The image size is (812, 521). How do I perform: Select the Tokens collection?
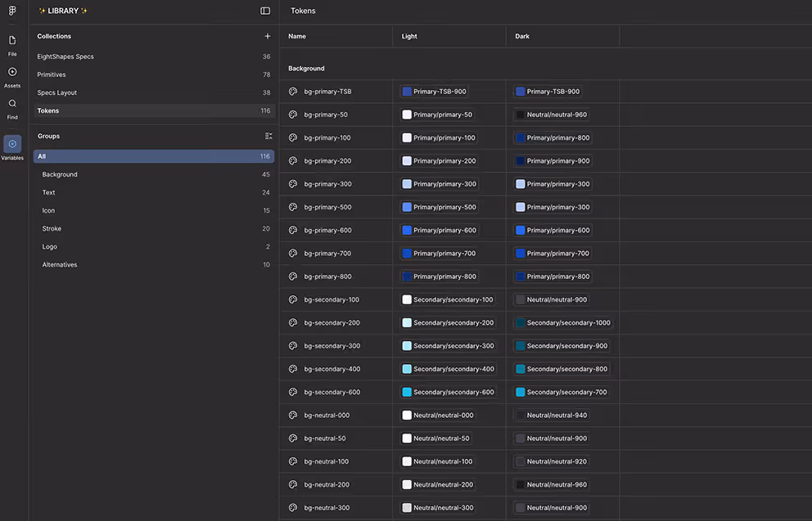154,110
